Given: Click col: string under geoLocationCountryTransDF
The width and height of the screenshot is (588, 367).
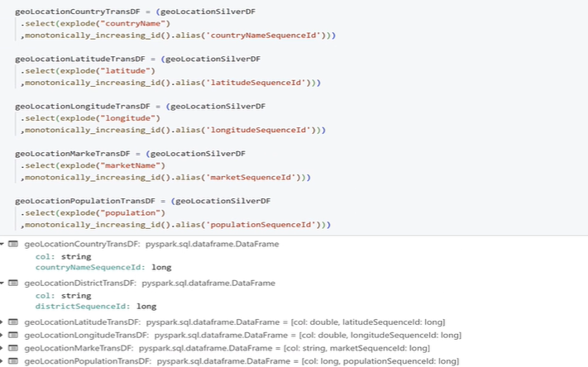Looking at the screenshot, I should [63, 257].
